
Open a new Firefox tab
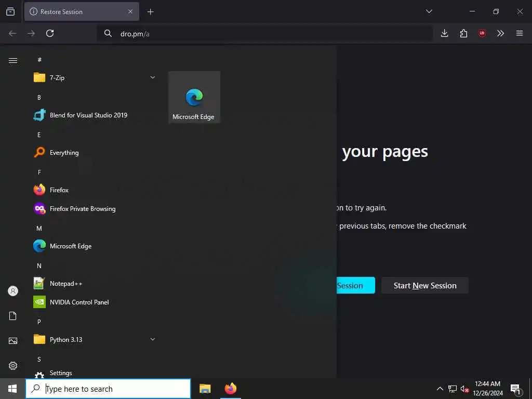(x=150, y=12)
